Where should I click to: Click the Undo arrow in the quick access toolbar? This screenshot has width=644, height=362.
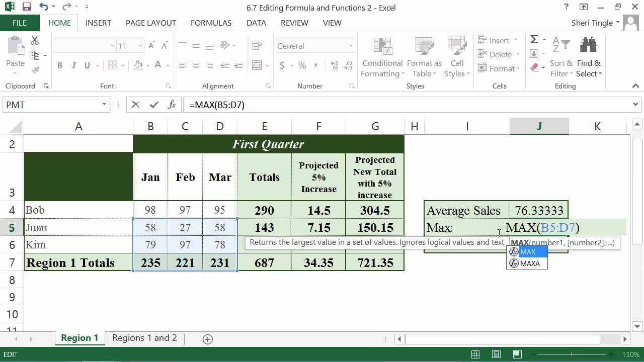click(43, 7)
